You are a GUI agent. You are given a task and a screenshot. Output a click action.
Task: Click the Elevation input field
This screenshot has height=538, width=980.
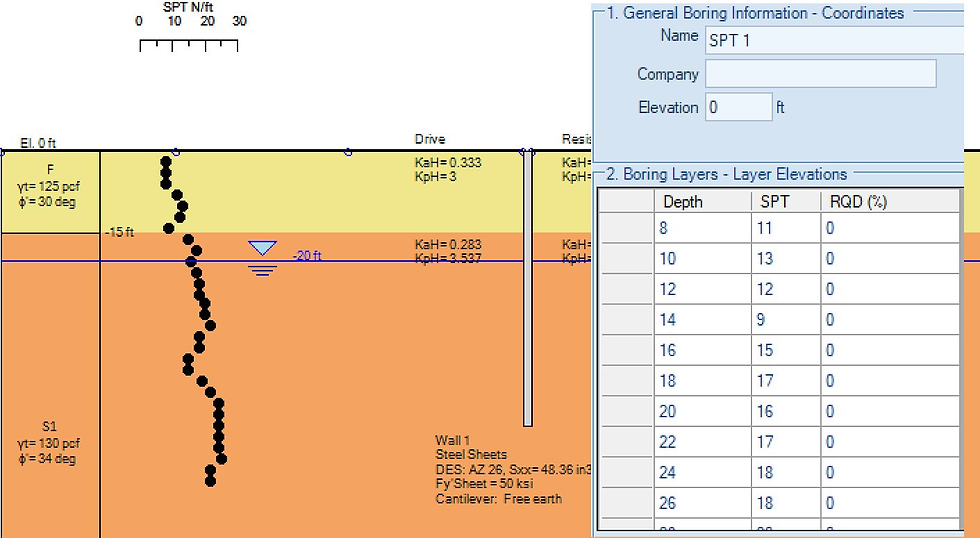click(738, 107)
